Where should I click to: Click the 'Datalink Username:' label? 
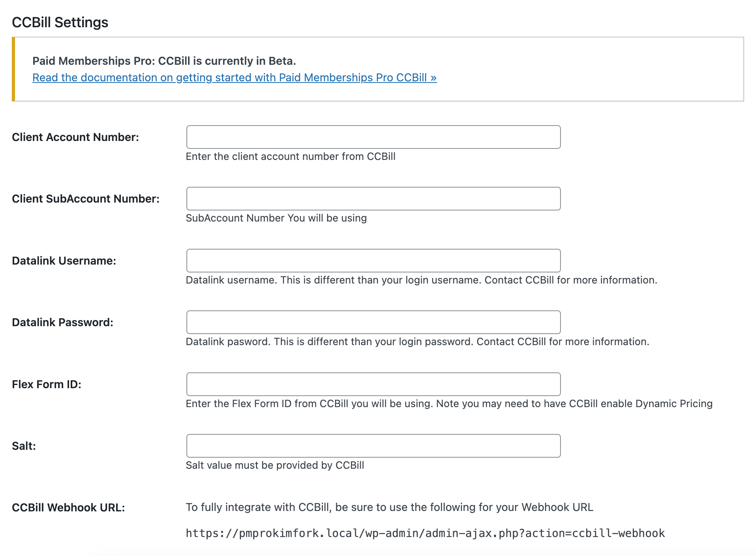(x=64, y=261)
